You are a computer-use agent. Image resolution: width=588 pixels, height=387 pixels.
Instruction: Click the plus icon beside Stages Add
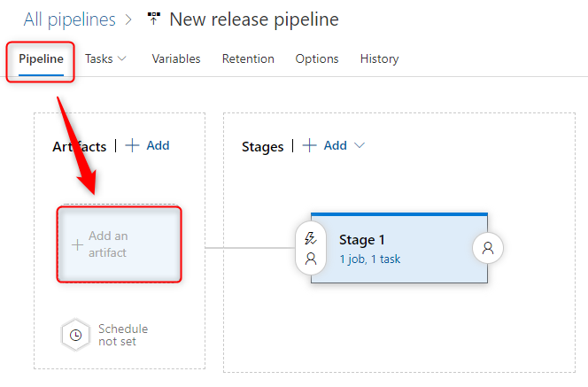click(309, 146)
